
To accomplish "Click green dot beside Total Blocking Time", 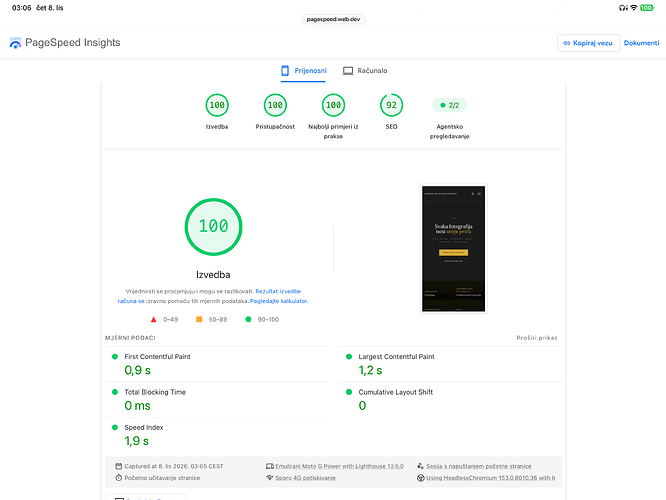I will tap(115, 392).
